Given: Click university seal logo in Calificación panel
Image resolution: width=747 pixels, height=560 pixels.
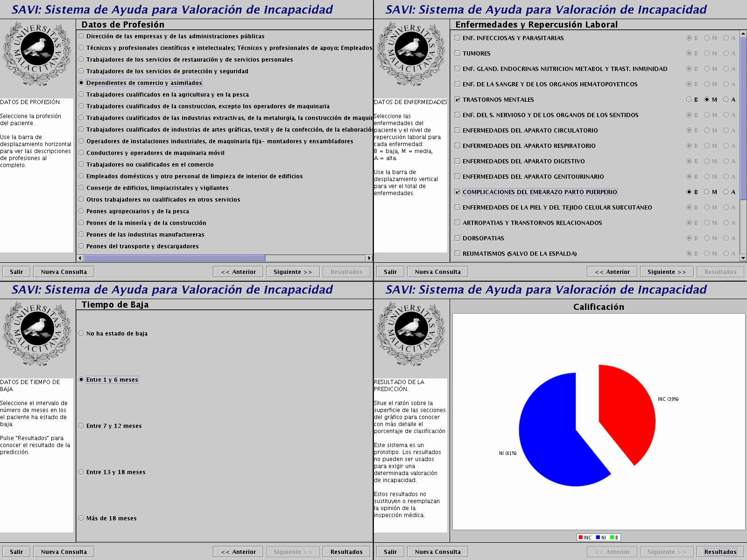Looking at the screenshot, I should [x=411, y=333].
